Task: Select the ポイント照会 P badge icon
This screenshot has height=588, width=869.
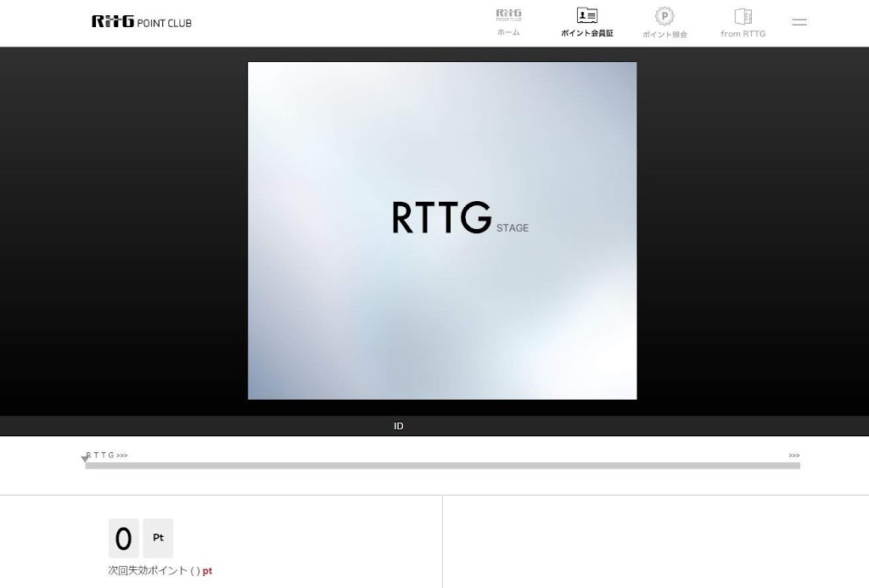Action: [664, 17]
